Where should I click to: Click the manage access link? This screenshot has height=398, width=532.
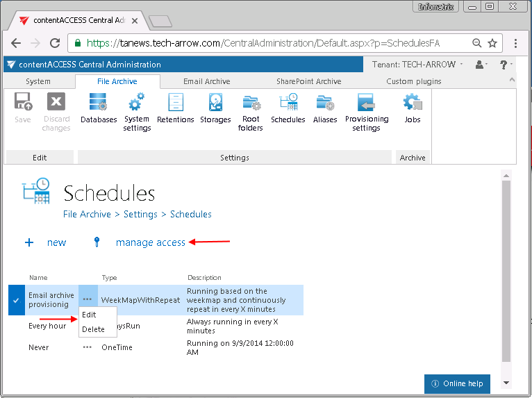coord(150,242)
